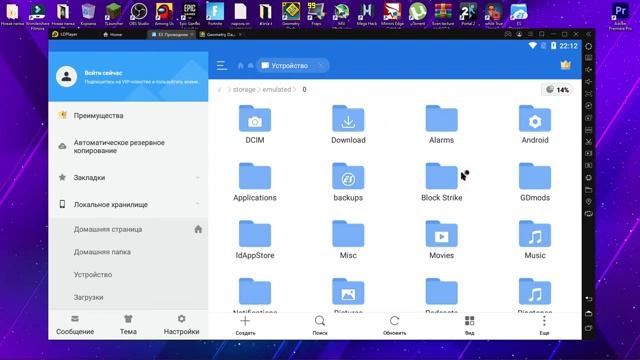Open the Block Strike folder

[441, 182]
